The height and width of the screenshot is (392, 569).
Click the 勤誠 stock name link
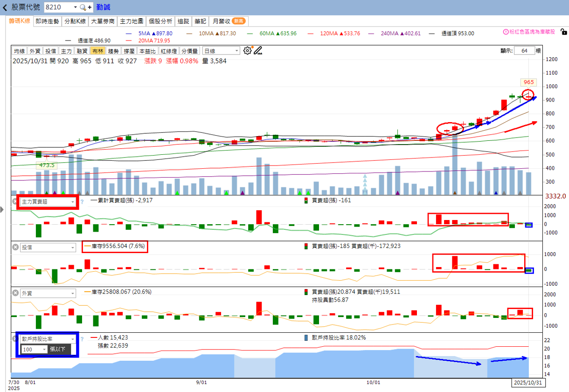[103, 7]
